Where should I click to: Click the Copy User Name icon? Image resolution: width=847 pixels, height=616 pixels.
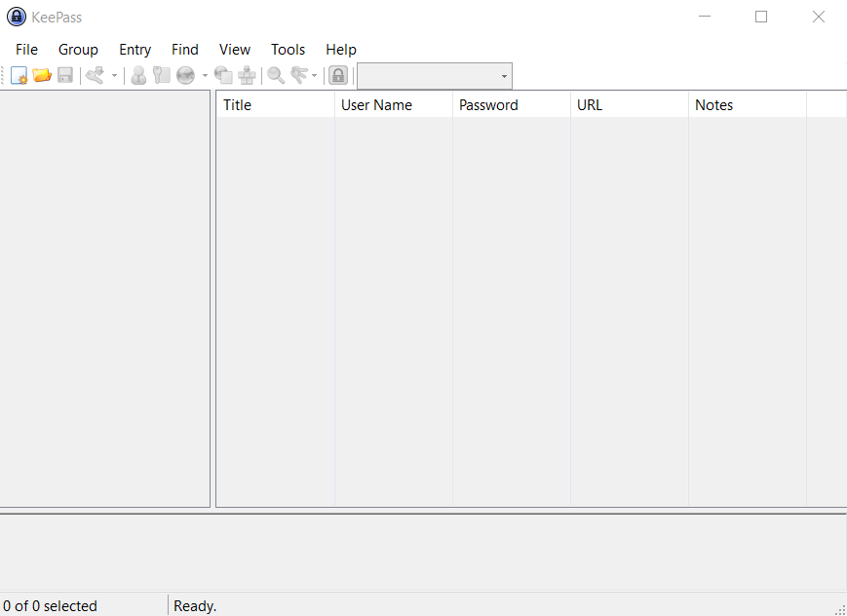[x=137, y=75]
